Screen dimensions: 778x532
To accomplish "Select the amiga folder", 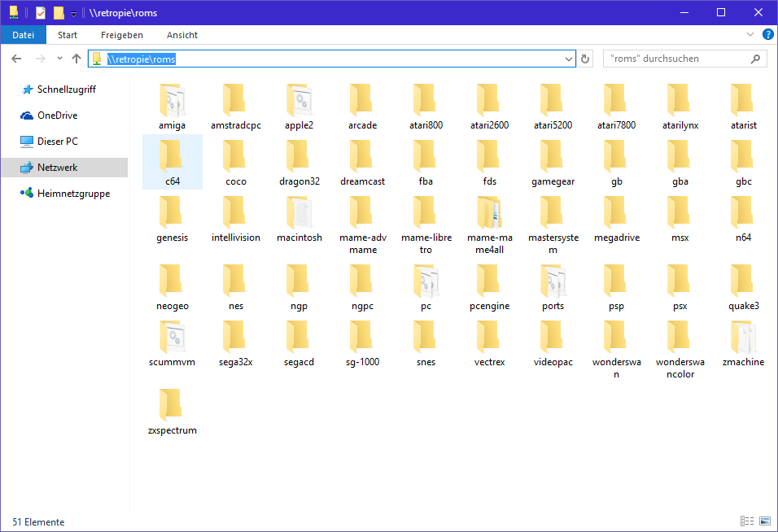I will coord(172,107).
